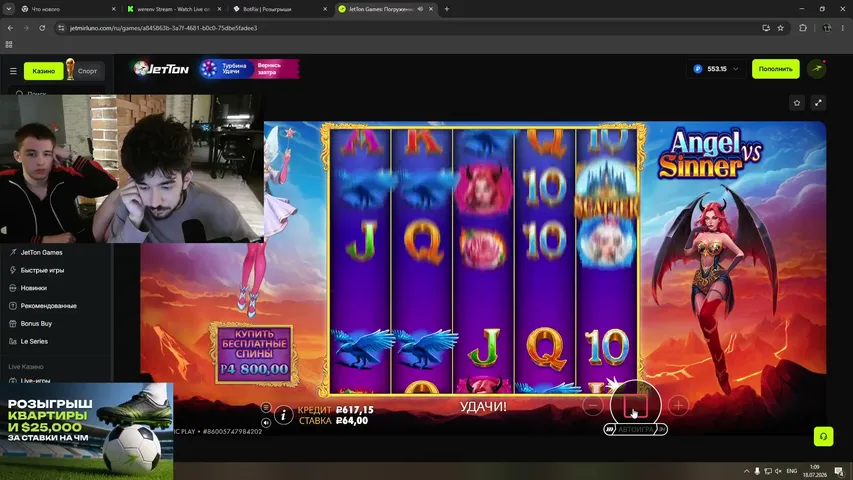The height and width of the screenshot is (480, 853).
Task: Click the address bar URL
Action: coord(164,28)
